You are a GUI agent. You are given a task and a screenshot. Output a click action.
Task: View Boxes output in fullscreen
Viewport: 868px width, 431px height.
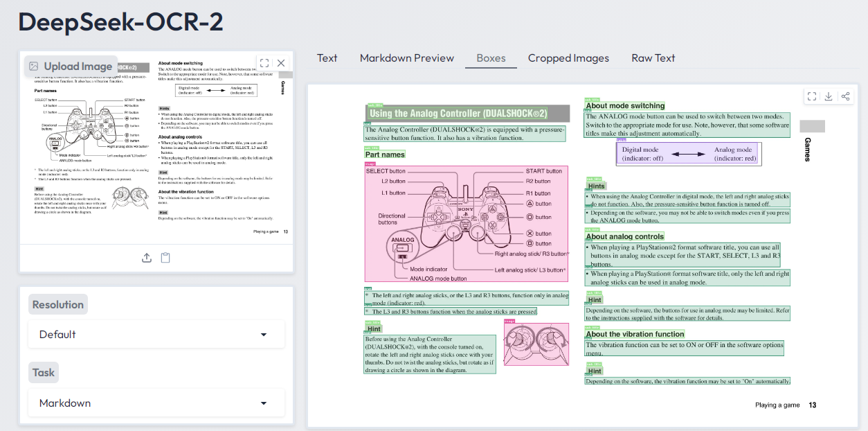[813, 96]
